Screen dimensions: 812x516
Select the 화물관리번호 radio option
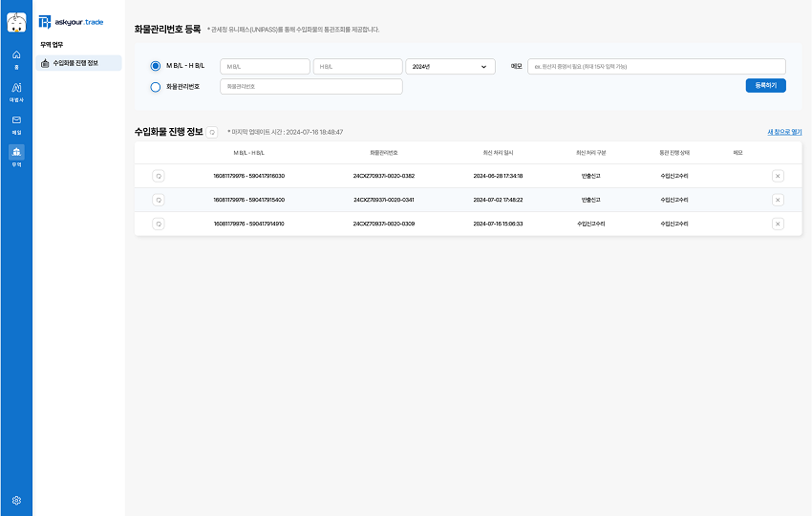click(x=156, y=87)
